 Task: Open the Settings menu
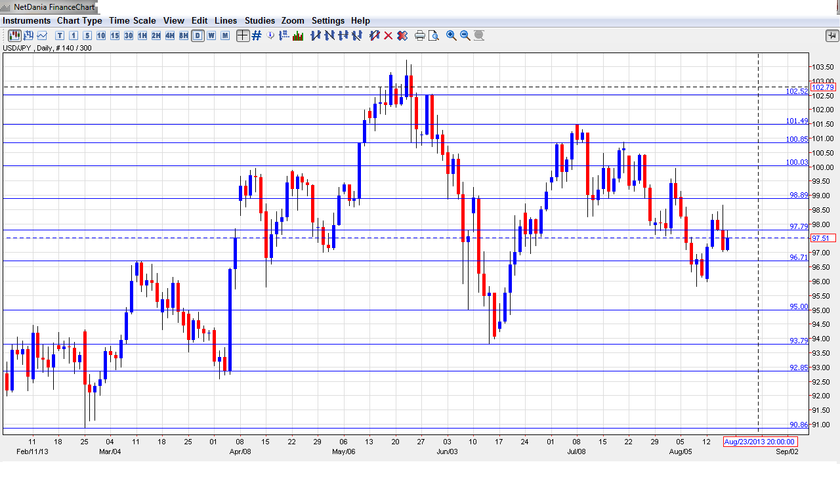point(328,21)
